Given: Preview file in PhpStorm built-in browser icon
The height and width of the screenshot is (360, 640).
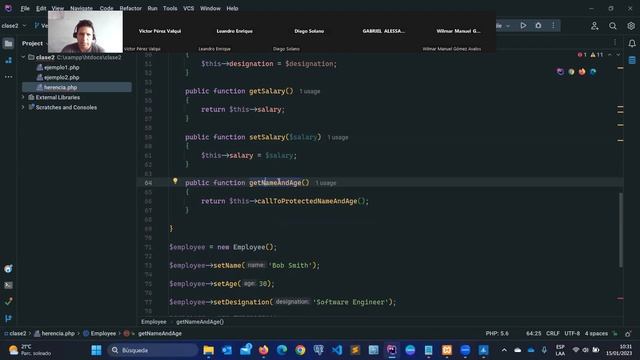Looking at the screenshot, I should point(560,72).
